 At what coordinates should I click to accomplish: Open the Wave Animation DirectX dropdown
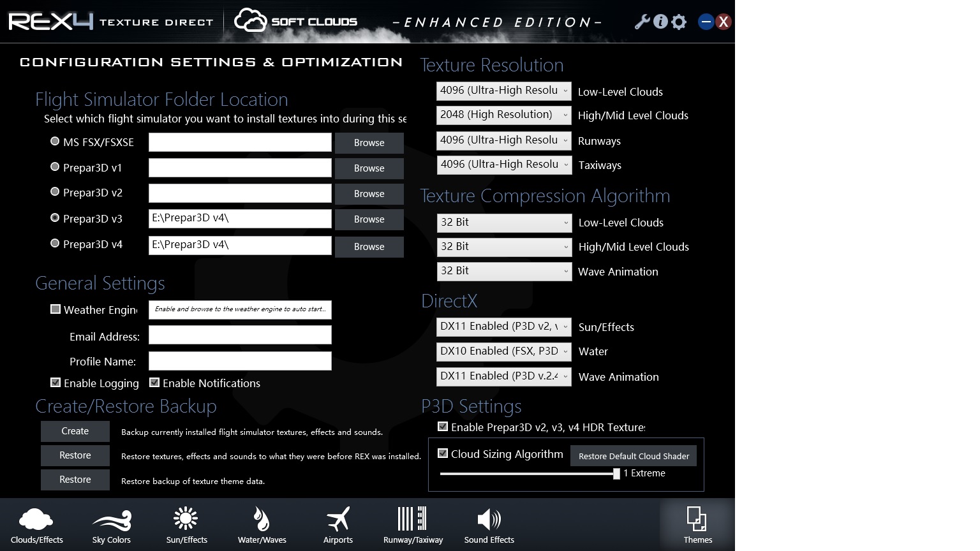pyautogui.click(x=503, y=376)
